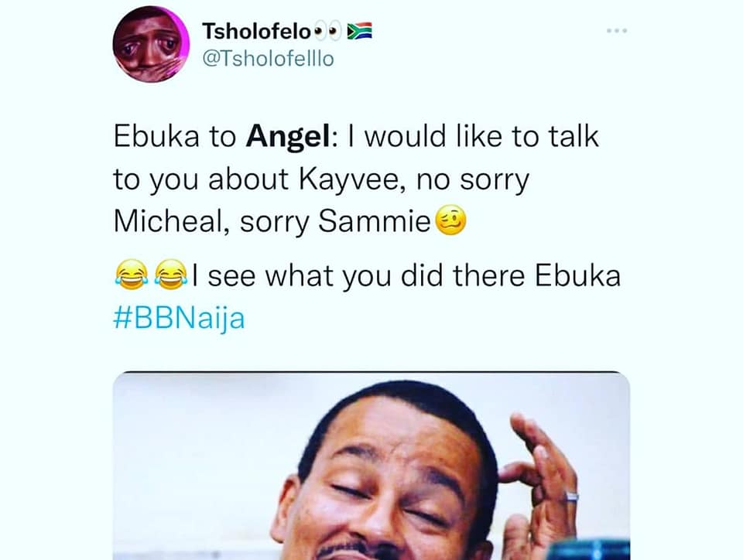
Task: Click the 'Ebuka to' opening text
Action: point(174,136)
